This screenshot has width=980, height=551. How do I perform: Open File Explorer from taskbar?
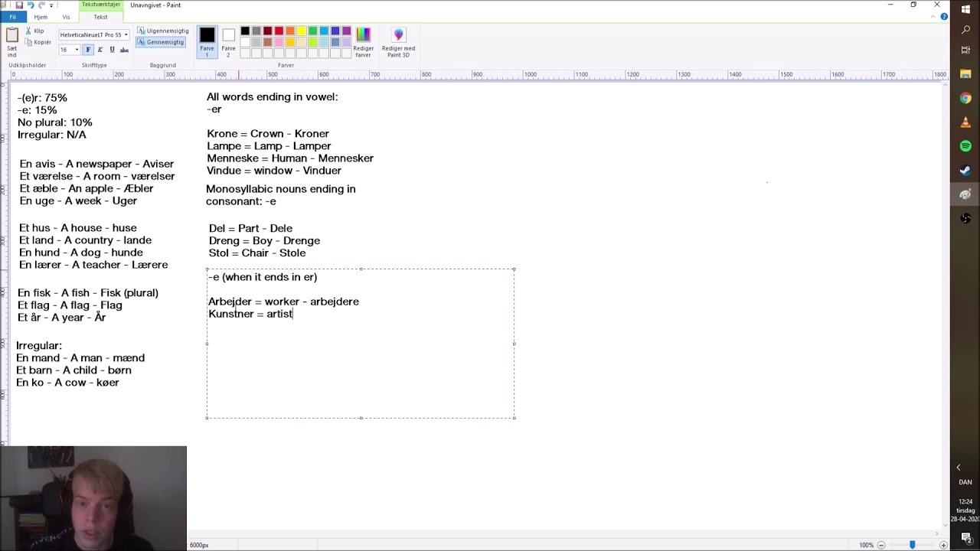965,74
